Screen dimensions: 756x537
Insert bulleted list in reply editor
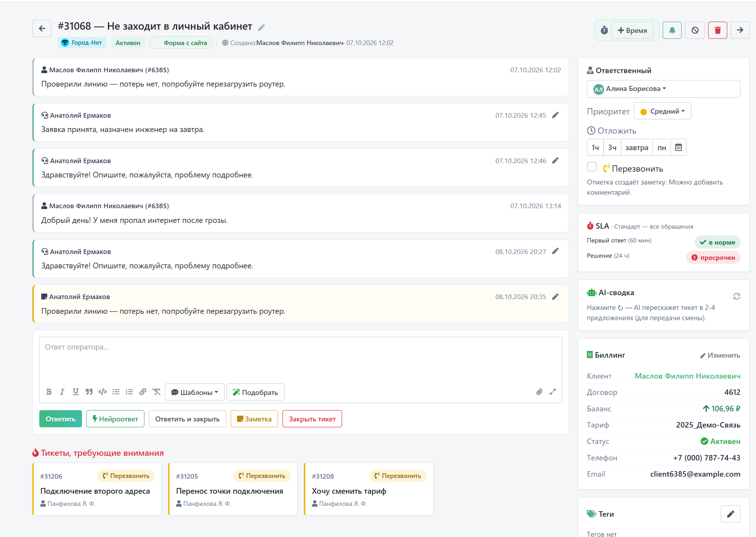116,392
